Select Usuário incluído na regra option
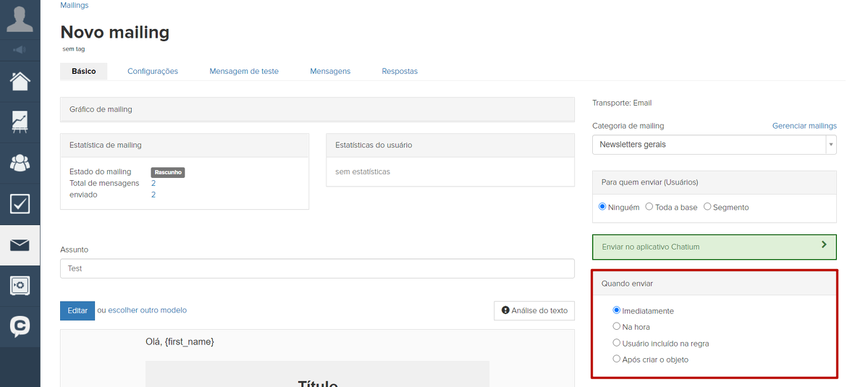 click(617, 343)
